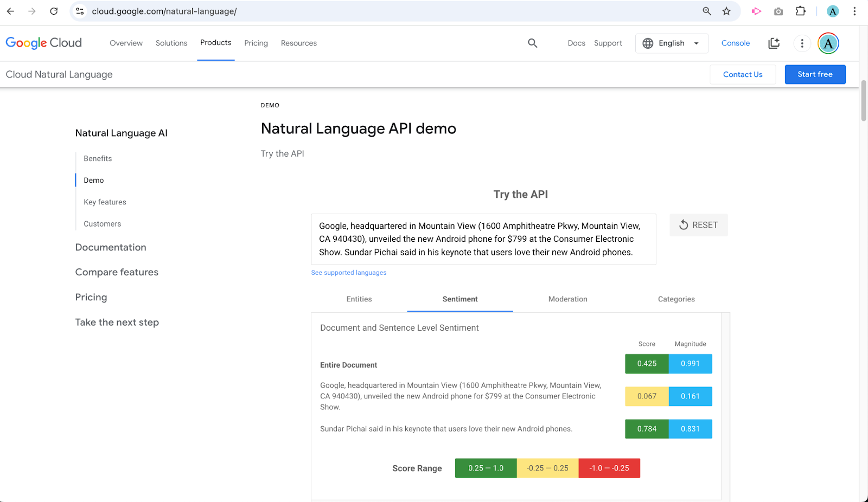Select the Sentiment tab
The height and width of the screenshot is (502, 868).
click(x=460, y=299)
